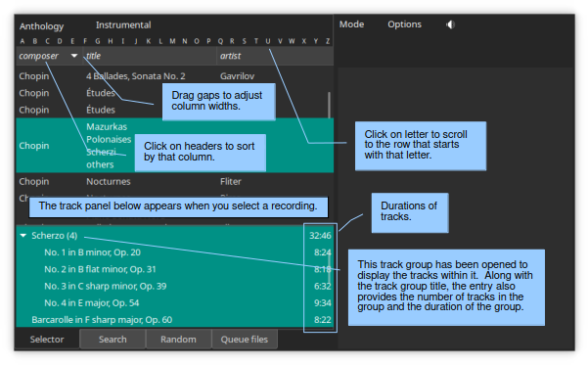The image size is (588, 365).
Task: Play No. 3 in C sharp minor, Op. 39
Action: [x=106, y=286]
